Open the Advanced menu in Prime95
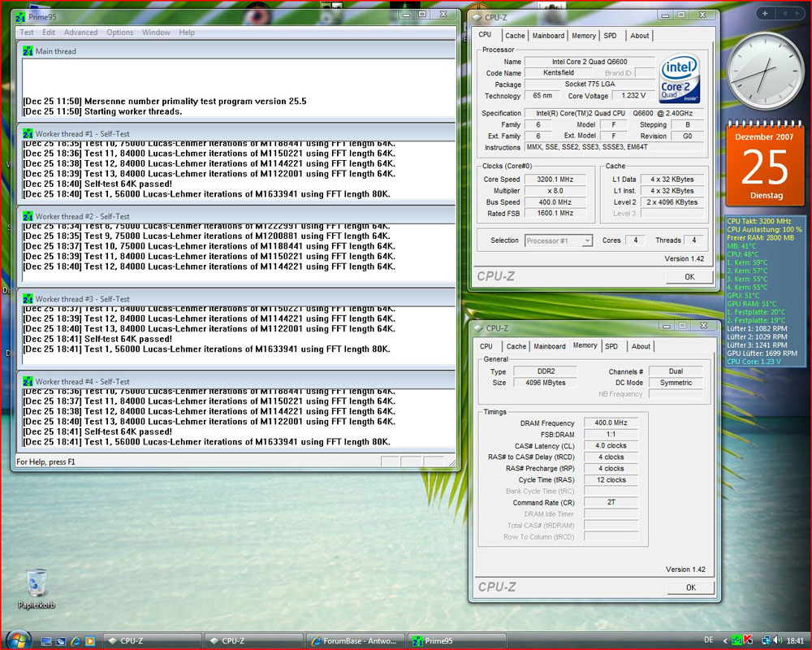 pyautogui.click(x=80, y=32)
